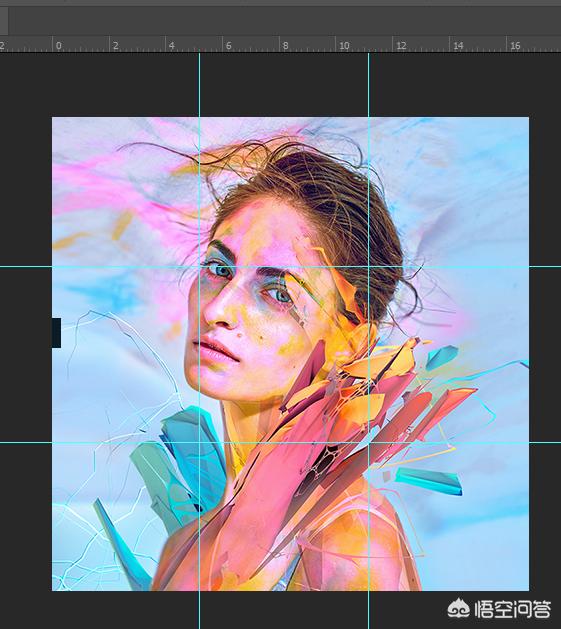This screenshot has height=629, width=561.
Task: Select the right vertical cyan guide above canvas
Action: (368, 84)
